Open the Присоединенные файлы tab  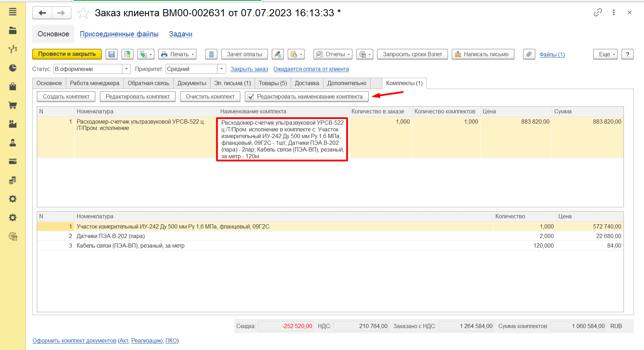[119, 34]
